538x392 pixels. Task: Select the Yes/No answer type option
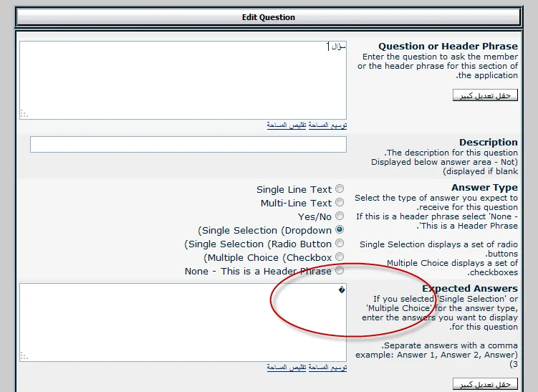(340, 216)
